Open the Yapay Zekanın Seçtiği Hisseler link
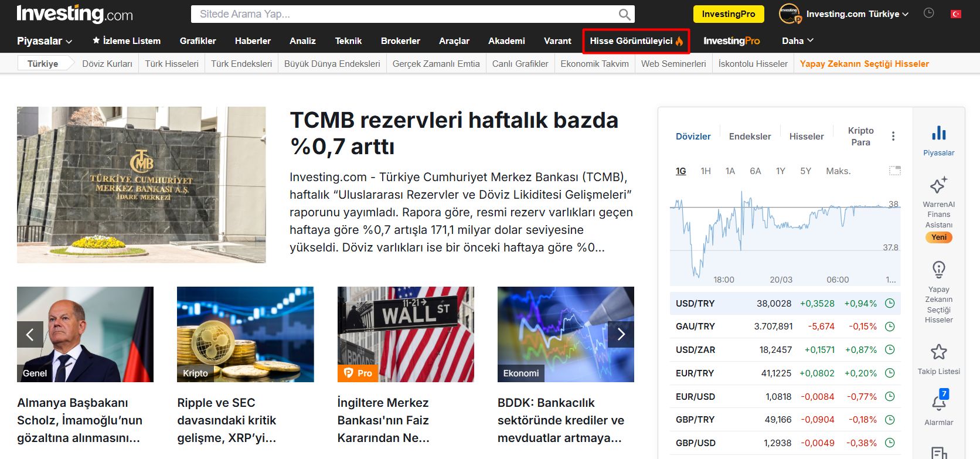Viewport: 980px width, 459px height. tap(865, 63)
